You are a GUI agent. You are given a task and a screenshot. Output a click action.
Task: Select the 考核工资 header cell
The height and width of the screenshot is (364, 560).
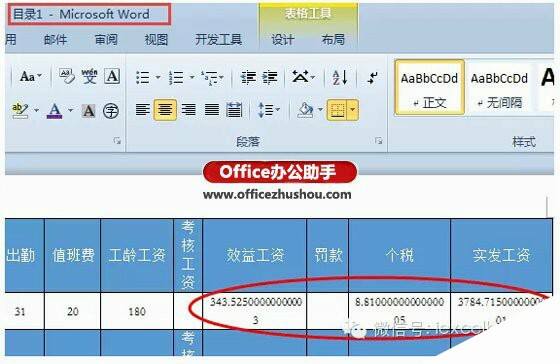point(188,255)
